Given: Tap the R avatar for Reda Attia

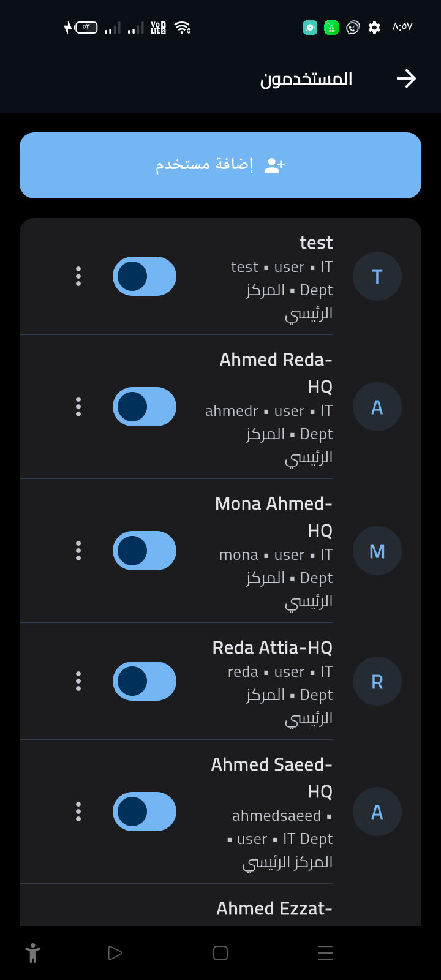Looking at the screenshot, I should (x=377, y=681).
